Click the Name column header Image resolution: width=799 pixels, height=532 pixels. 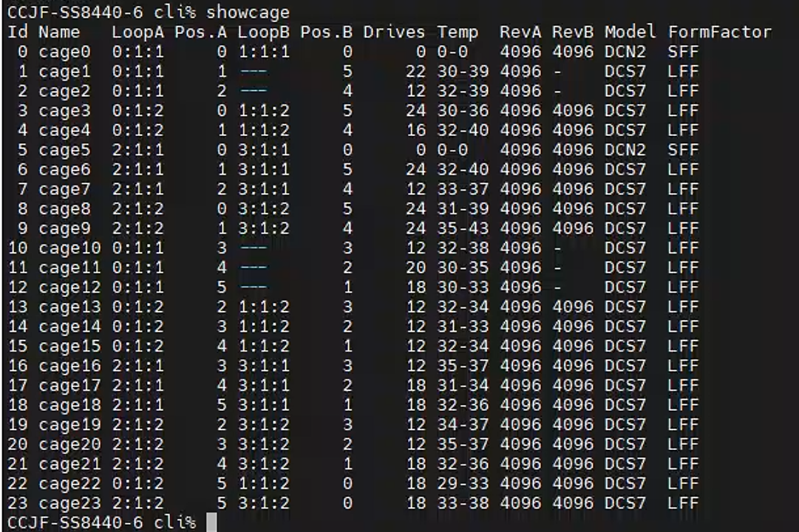(59, 32)
